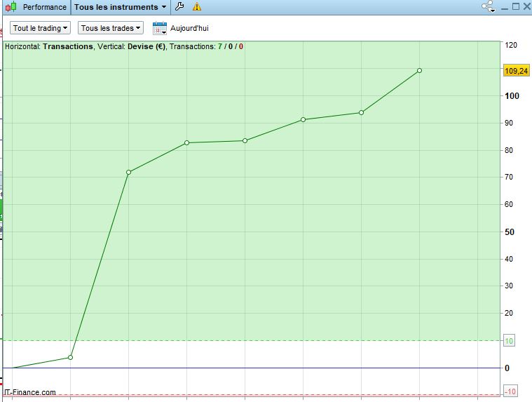Click the green 10 threshold marker

pos(509,341)
